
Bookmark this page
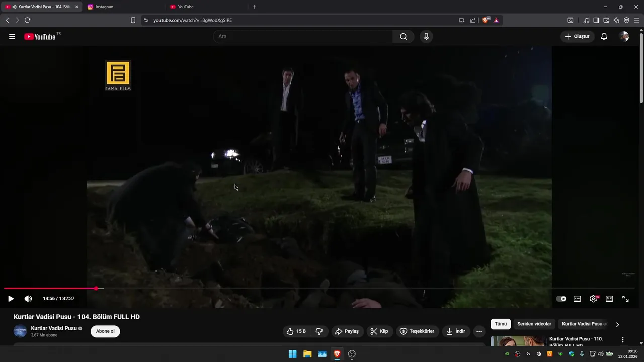pos(133,20)
